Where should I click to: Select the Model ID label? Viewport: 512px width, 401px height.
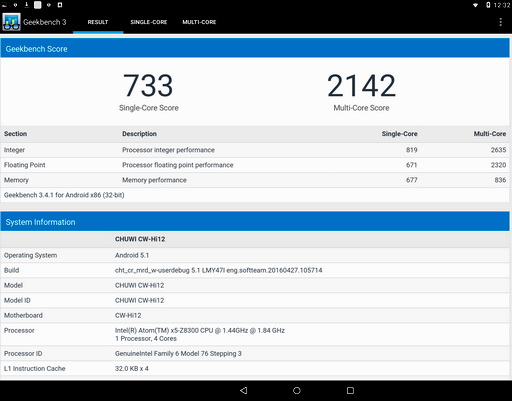(17, 300)
